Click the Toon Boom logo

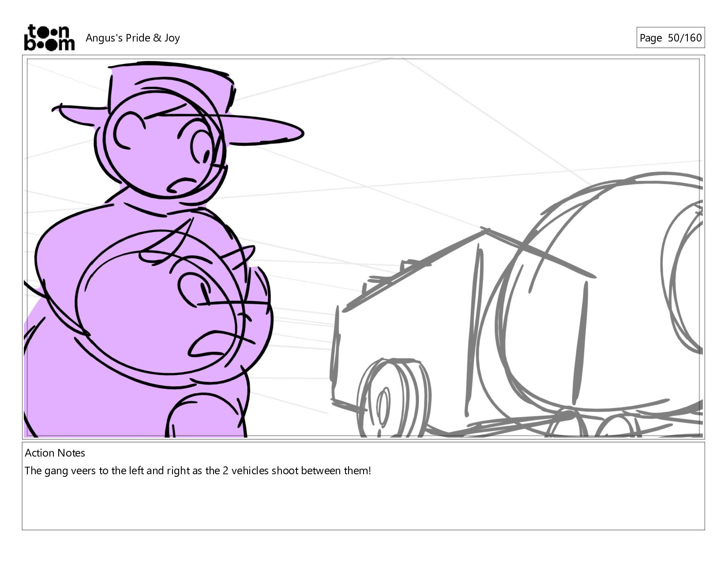49,38
